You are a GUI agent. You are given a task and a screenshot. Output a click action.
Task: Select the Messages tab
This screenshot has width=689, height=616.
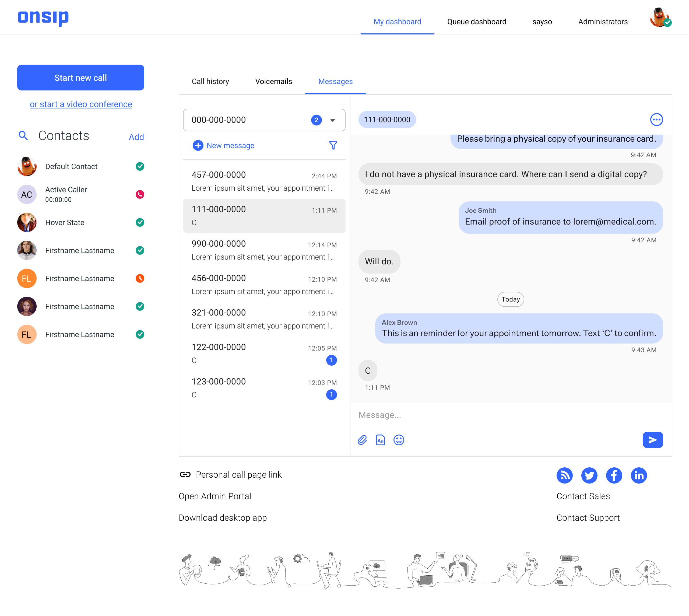[335, 82]
